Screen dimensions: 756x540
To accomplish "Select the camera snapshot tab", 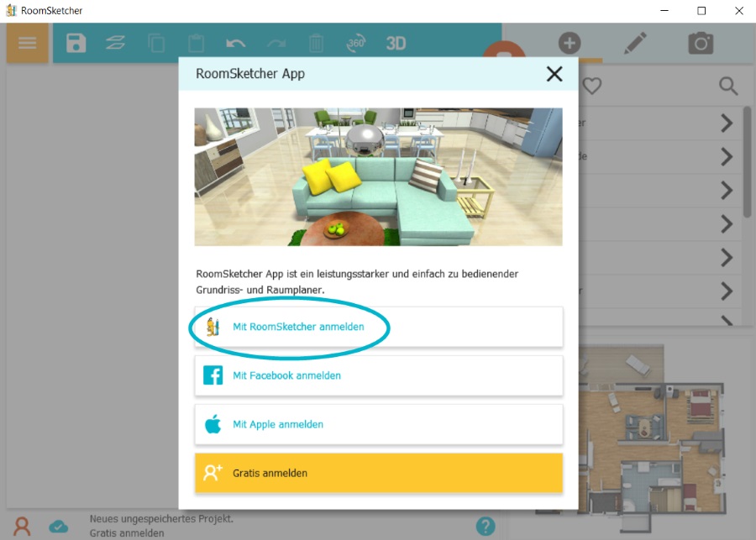I will (701, 43).
